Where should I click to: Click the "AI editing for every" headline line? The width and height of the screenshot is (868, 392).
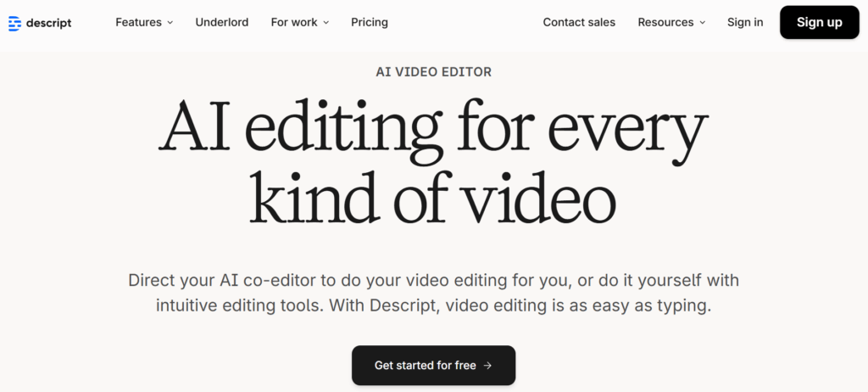(433, 132)
